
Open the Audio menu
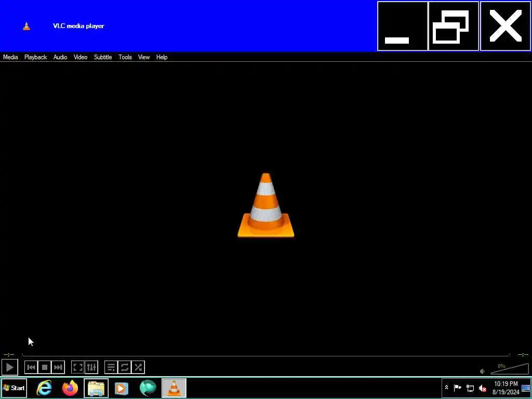[60, 57]
